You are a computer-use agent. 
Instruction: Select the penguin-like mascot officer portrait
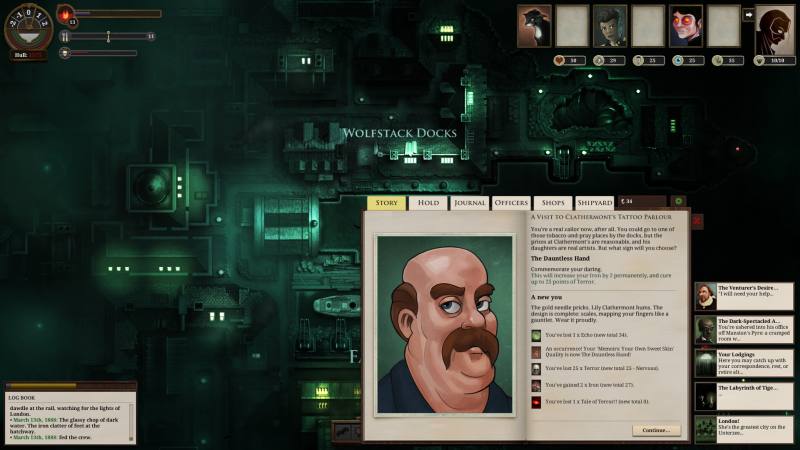click(x=534, y=27)
